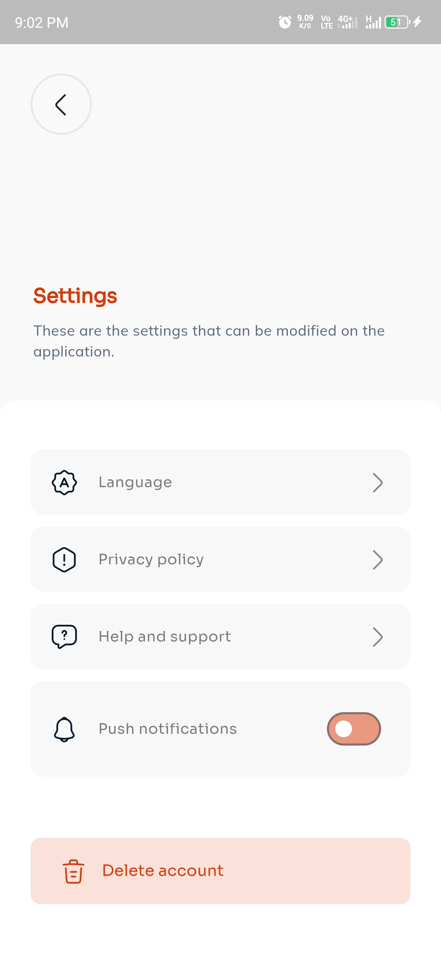Tap the battery indicator in status bar
The height and width of the screenshot is (980, 441).
(x=397, y=22)
